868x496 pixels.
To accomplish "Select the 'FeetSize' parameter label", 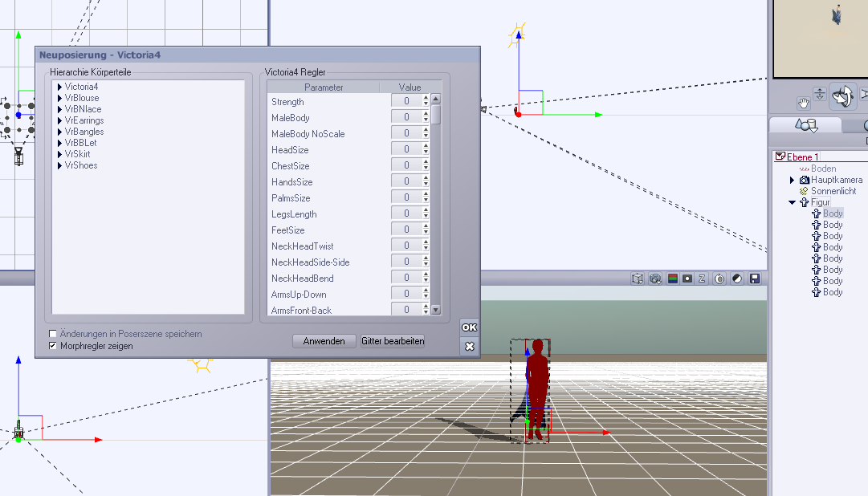I will point(287,230).
